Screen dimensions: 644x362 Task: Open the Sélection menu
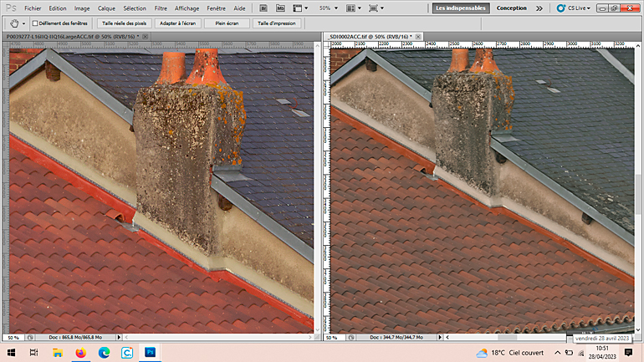[135, 8]
